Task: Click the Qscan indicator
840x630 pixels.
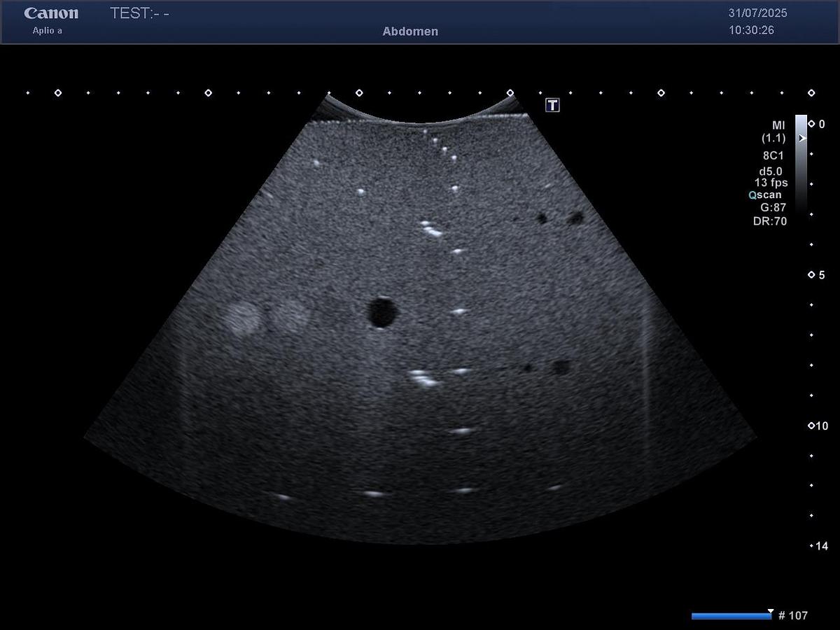Action: point(764,195)
